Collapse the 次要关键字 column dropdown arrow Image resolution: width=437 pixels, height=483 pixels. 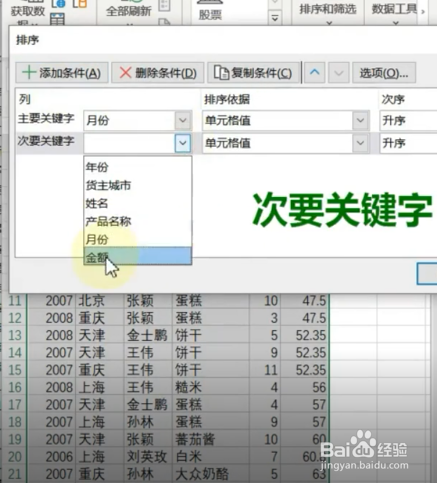[x=183, y=143]
